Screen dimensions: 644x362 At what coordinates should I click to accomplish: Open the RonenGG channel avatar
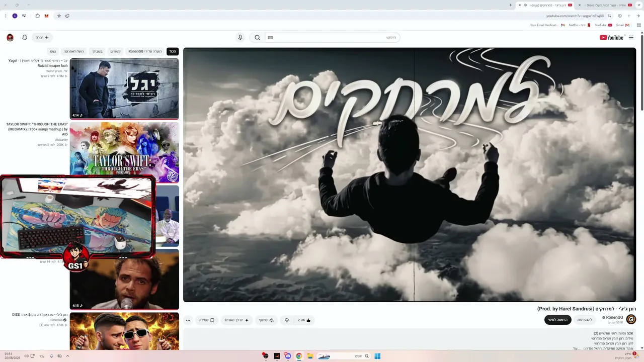(631, 320)
